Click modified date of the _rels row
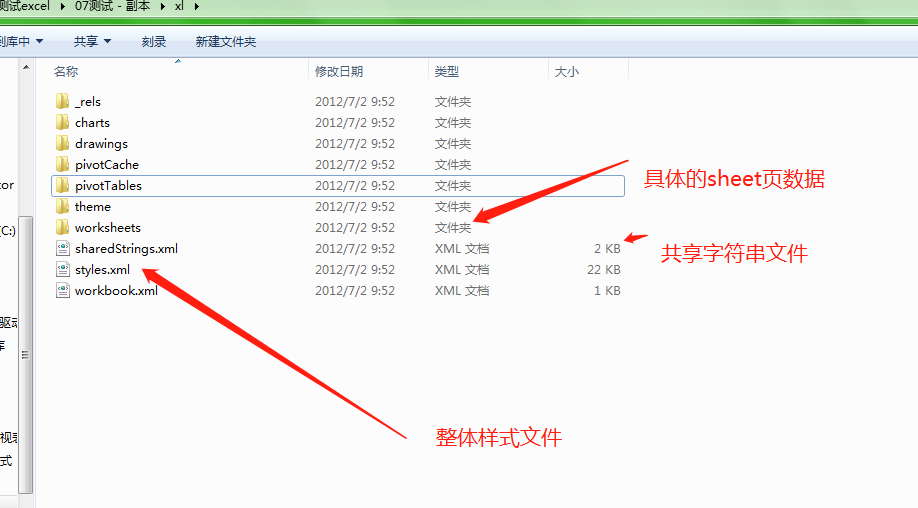918x508 pixels. coord(355,101)
